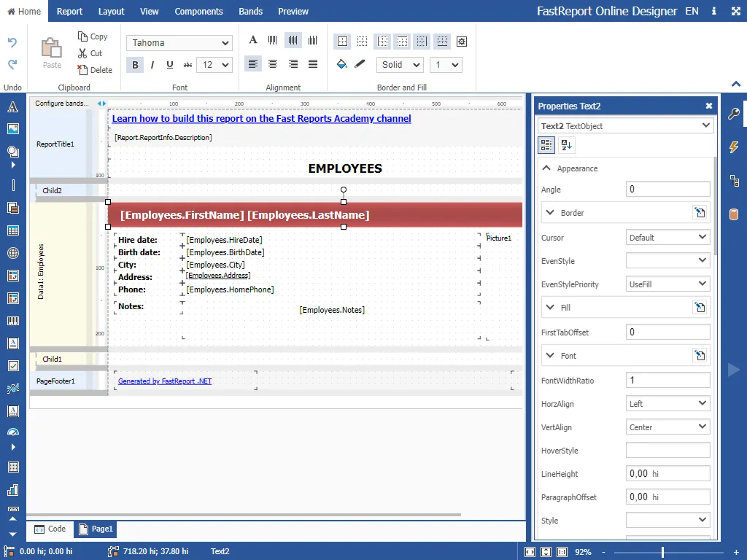Open the Bands ribbon tab
The height and width of the screenshot is (560, 747).
pyautogui.click(x=251, y=11)
